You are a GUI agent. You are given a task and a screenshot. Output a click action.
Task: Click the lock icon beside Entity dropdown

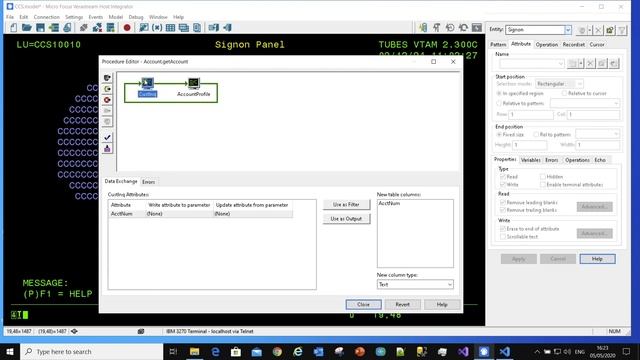click(610, 30)
